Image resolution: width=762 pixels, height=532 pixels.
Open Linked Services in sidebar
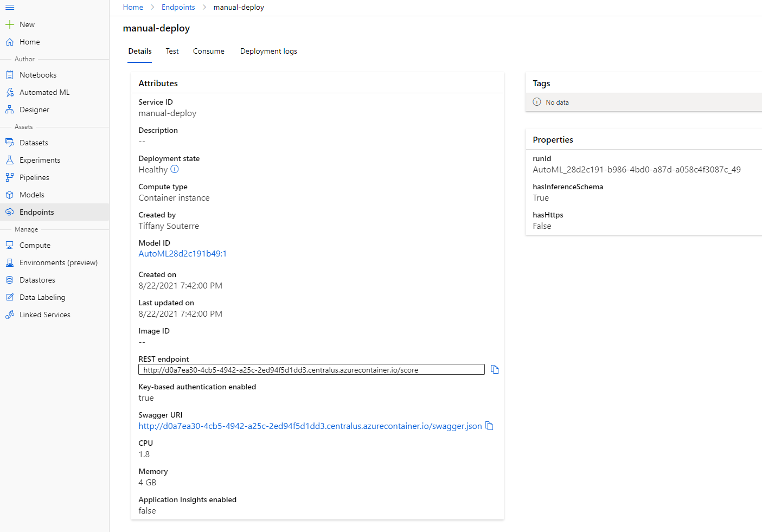click(x=44, y=315)
